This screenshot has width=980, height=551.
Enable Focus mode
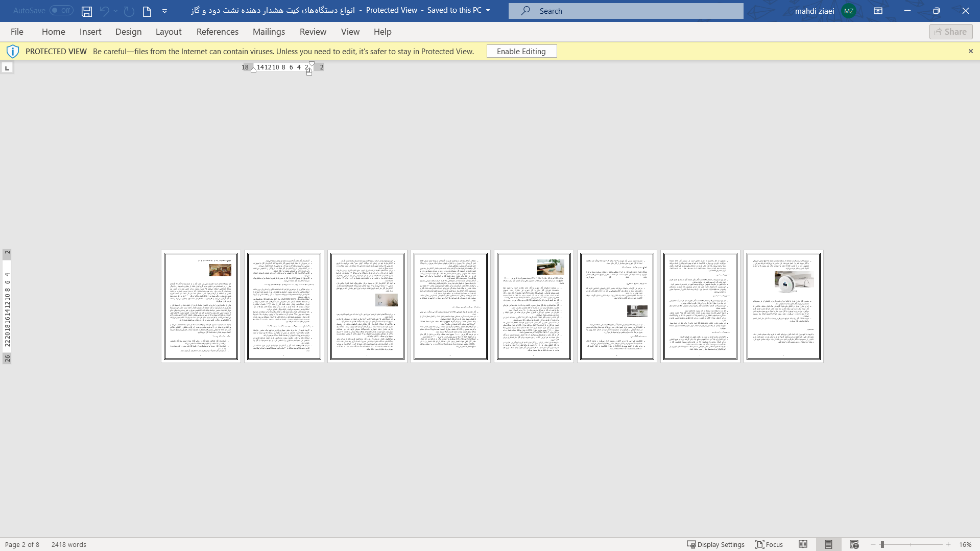pyautogui.click(x=770, y=544)
